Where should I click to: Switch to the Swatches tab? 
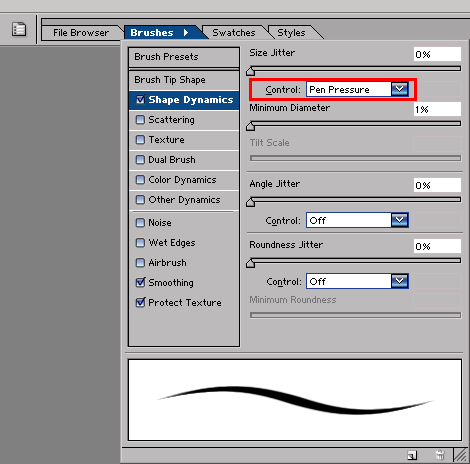(234, 33)
